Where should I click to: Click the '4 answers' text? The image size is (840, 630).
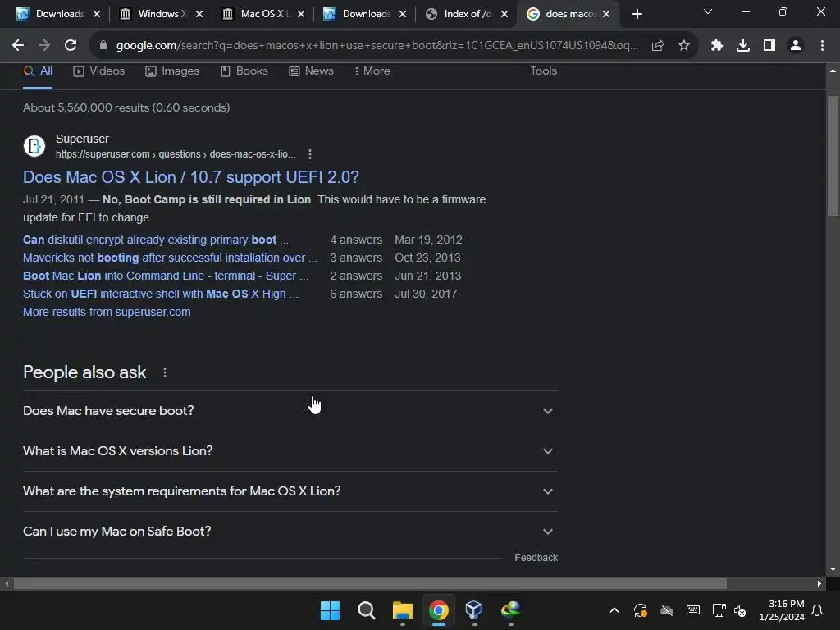(356, 240)
